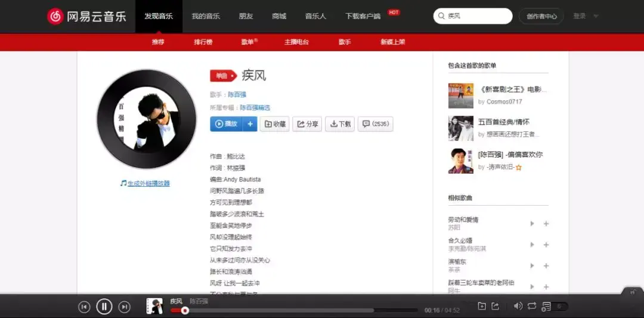
Task: Open playlist [陈百强] -偏偏喜欢你
Action: pyautogui.click(x=510, y=155)
